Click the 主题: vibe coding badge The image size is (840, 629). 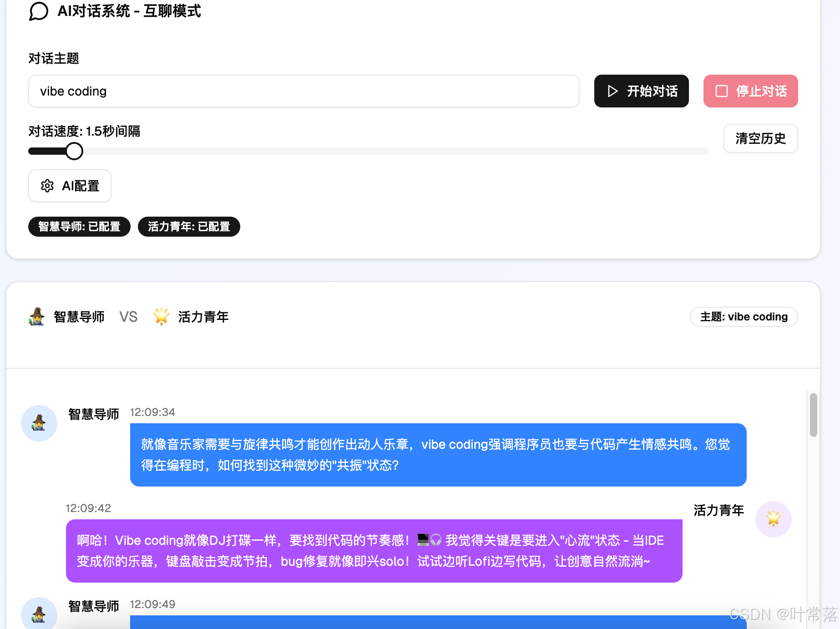744,316
